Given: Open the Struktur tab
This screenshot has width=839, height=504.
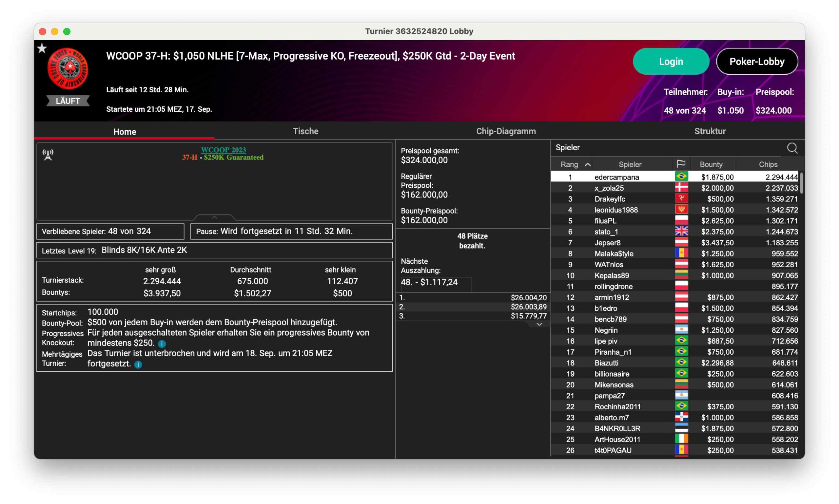Looking at the screenshot, I should (x=710, y=131).
